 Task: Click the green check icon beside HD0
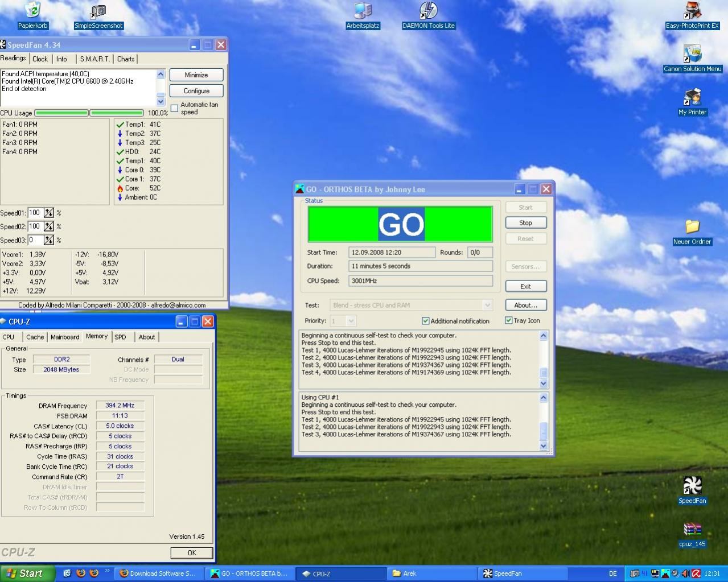point(120,152)
